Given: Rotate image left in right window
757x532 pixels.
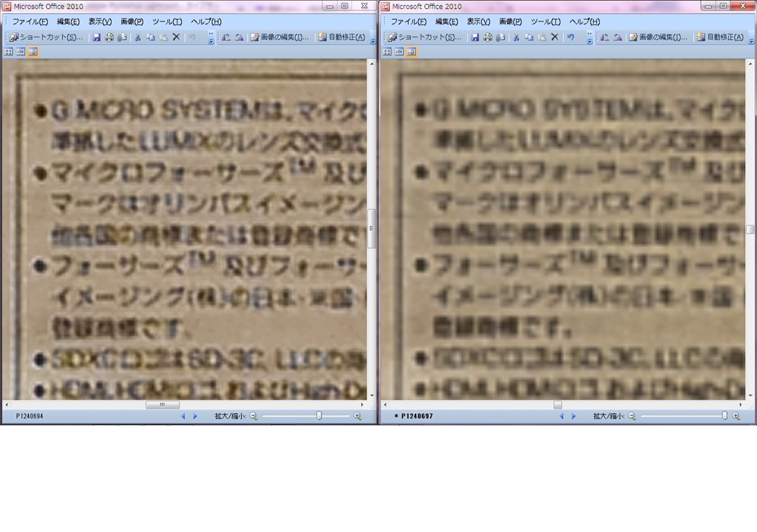Looking at the screenshot, I should 605,37.
